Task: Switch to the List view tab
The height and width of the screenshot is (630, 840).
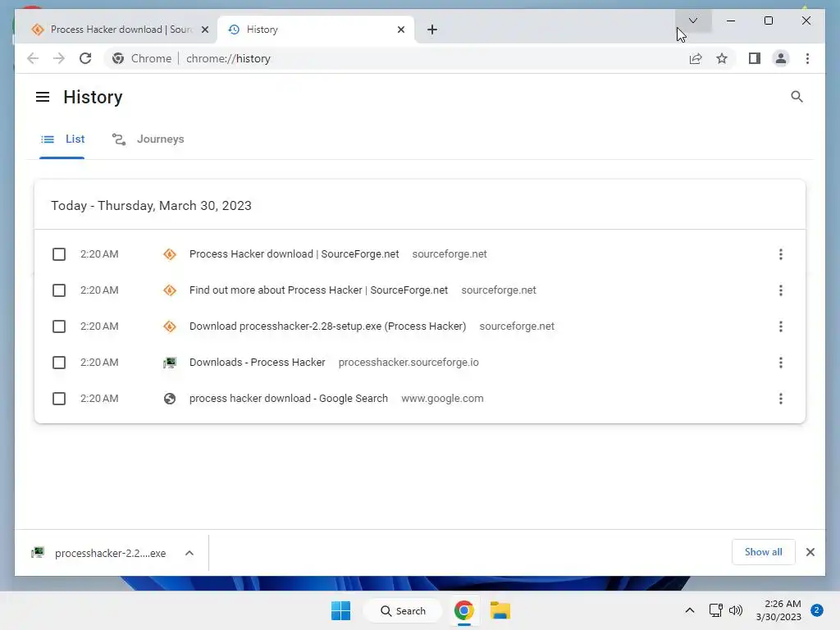Action: pyautogui.click(x=62, y=139)
